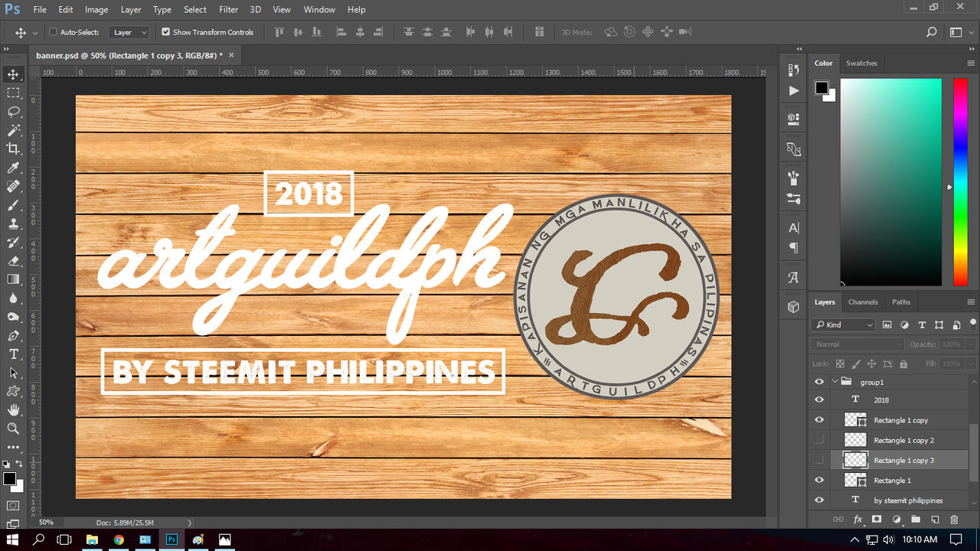980x551 pixels.
Task: Select the Eraser tool
Action: coord(13,261)
